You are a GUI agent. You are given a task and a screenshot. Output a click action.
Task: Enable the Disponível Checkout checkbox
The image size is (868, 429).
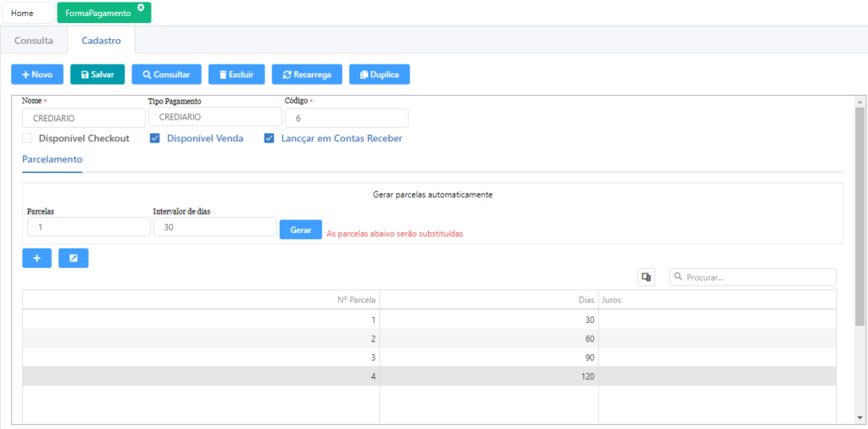[28, 138]
